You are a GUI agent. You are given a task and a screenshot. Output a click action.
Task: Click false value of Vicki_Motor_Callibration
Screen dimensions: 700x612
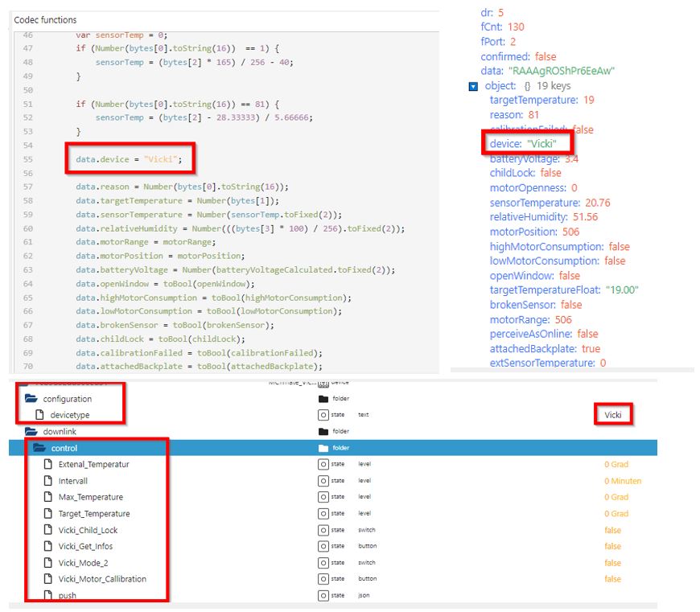coord(612,579)
